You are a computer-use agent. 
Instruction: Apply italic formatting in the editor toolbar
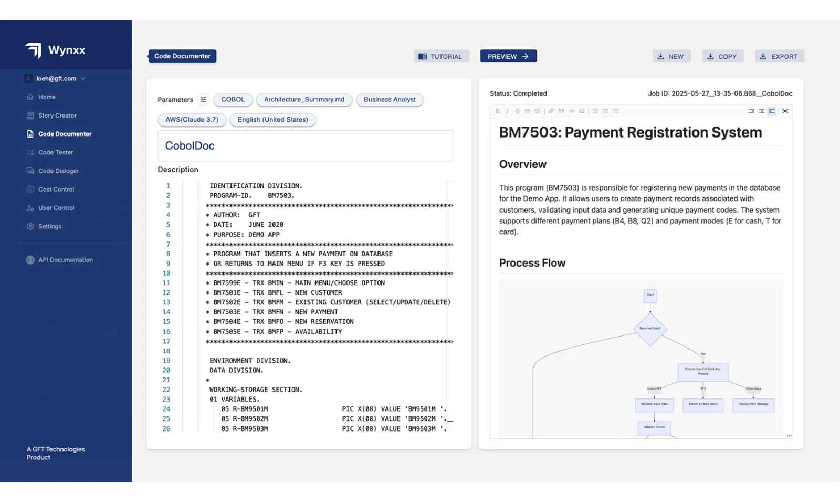507,111
